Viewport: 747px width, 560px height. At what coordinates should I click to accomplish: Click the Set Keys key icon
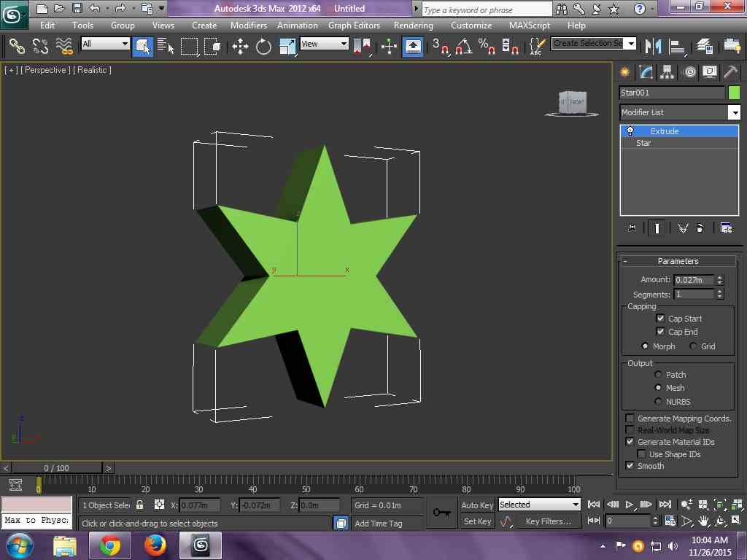point(441,513)
